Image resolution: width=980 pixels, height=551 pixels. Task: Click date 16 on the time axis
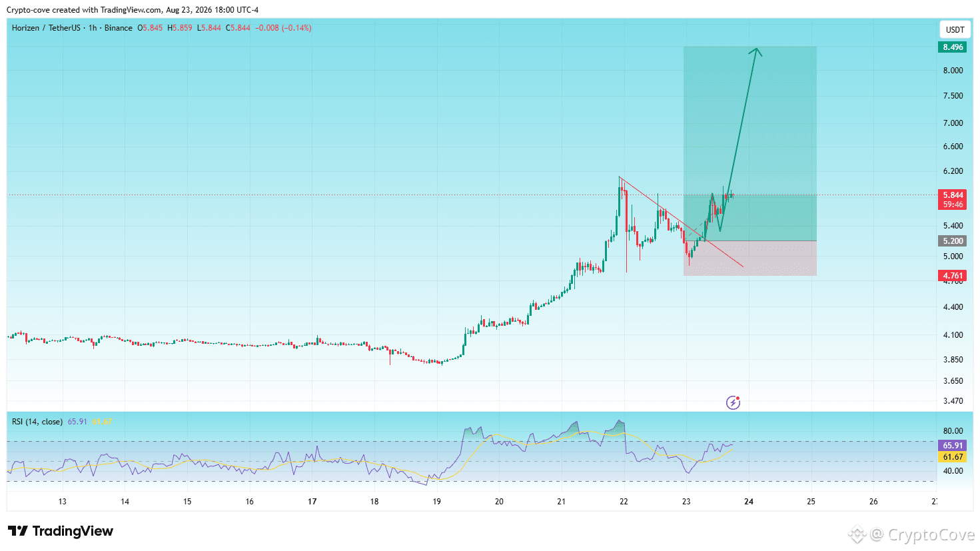click(x=250, y=502)
